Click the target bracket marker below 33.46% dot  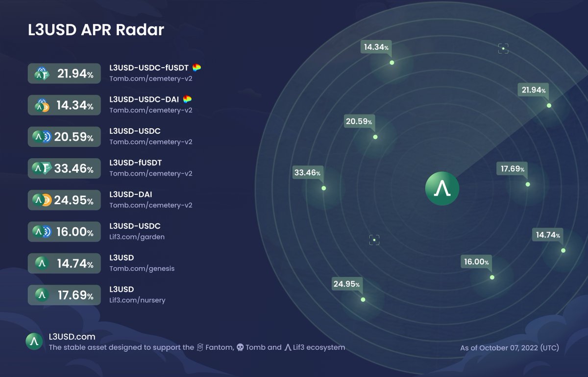click(x=374, y=240)
